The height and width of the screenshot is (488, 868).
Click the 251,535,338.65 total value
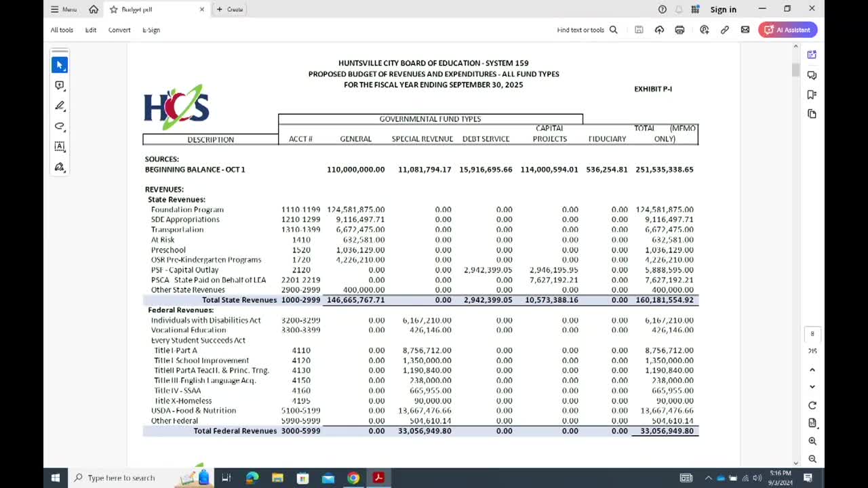click(x=665, y=169)
